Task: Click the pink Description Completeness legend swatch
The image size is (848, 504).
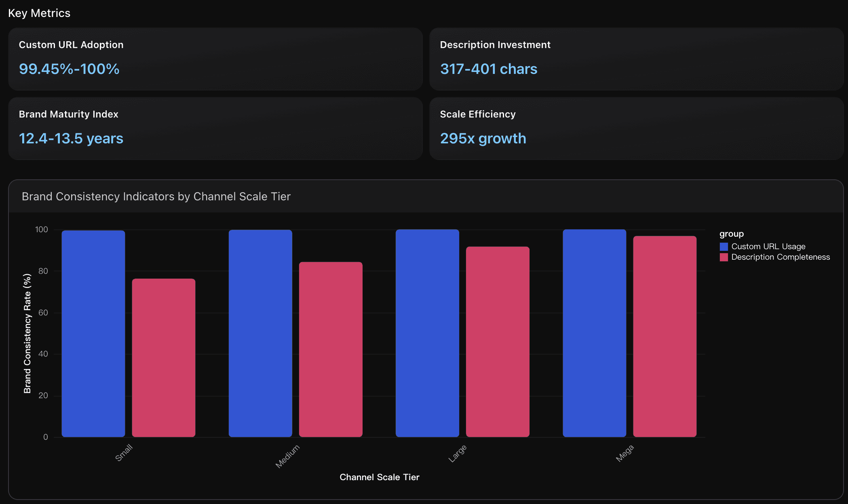Action: [x=724, y=257]
